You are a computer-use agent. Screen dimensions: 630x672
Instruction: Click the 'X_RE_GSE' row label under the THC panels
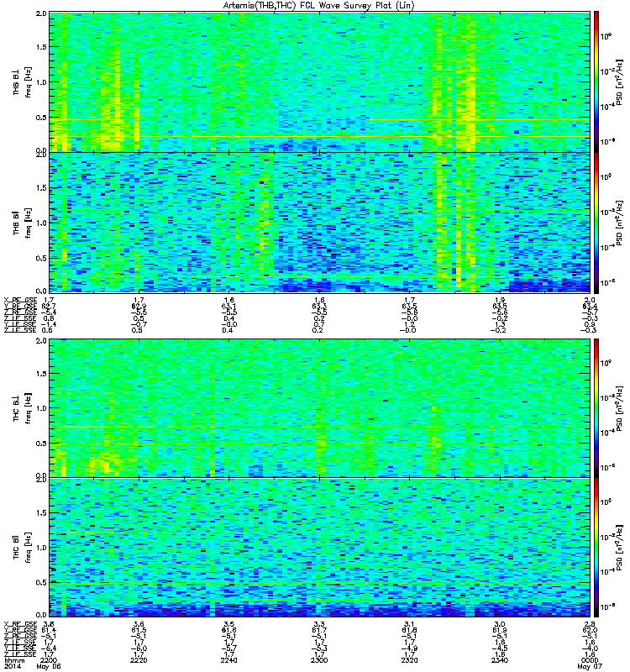click(x=20, y=624)
